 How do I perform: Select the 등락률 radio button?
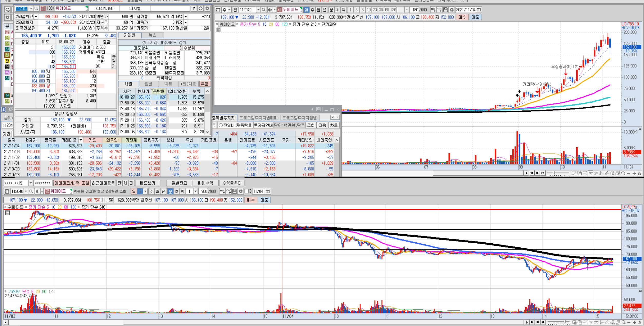[x=238, y=125]
